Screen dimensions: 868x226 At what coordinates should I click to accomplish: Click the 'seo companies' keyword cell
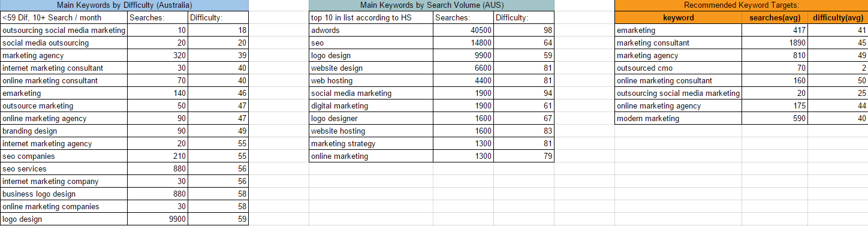click(x=64, y=156)
